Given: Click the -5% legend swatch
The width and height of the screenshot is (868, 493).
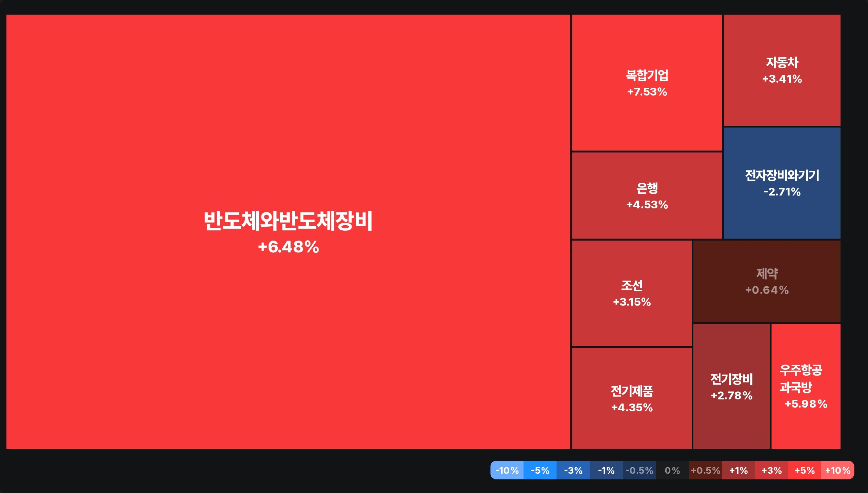Looking at the screenshot, I should [540, 470].
